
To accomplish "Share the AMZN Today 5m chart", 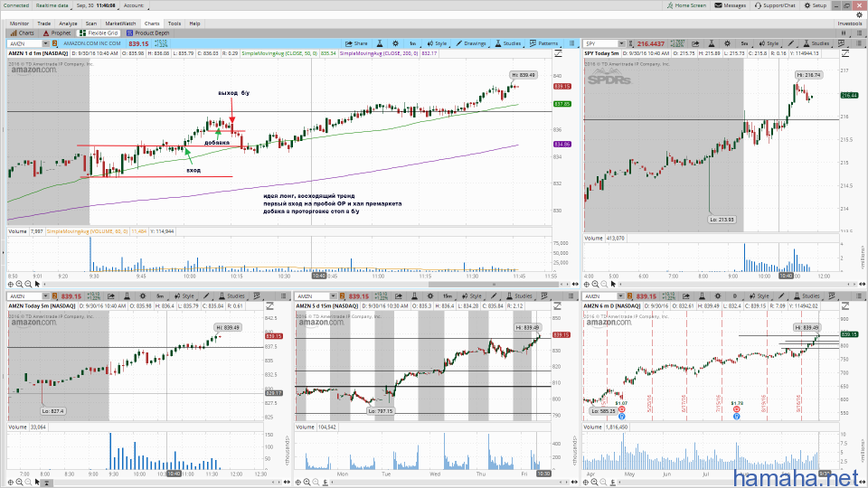I will pyautogui.click(x=110, y=296).
